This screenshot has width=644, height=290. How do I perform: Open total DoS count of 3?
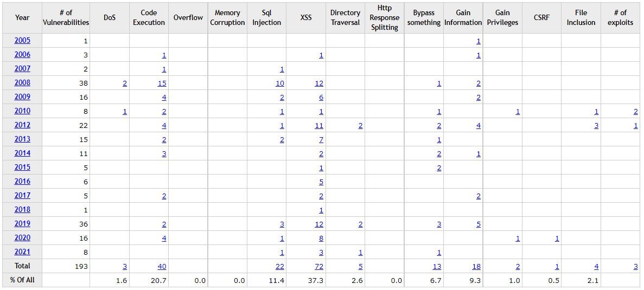pos(125,267)
